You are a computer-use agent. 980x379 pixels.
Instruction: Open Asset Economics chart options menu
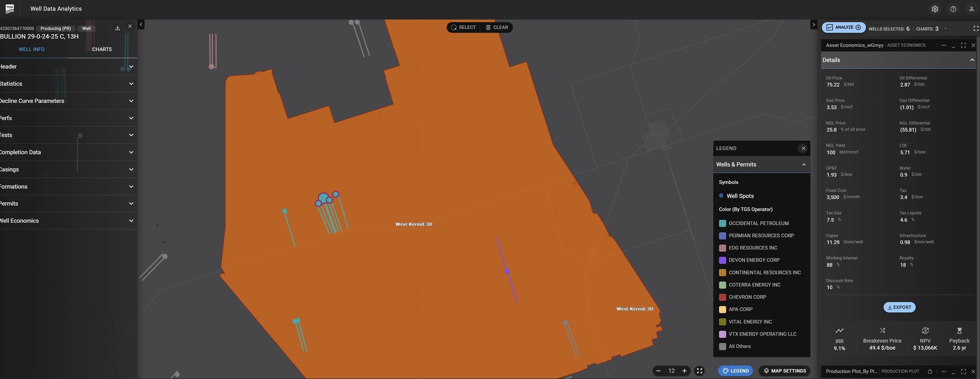pyautogui.click(x=944, y=45)
